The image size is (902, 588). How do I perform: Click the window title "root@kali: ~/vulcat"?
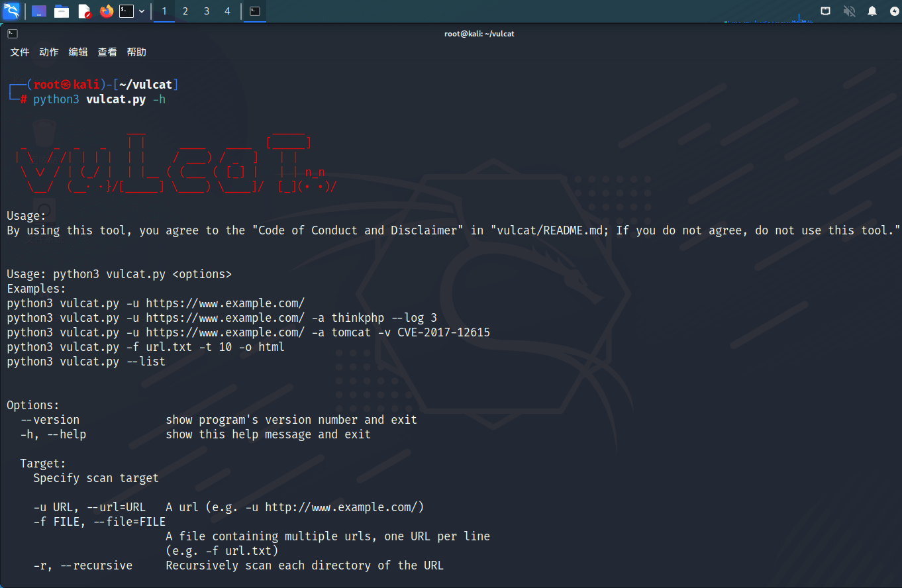479,34
